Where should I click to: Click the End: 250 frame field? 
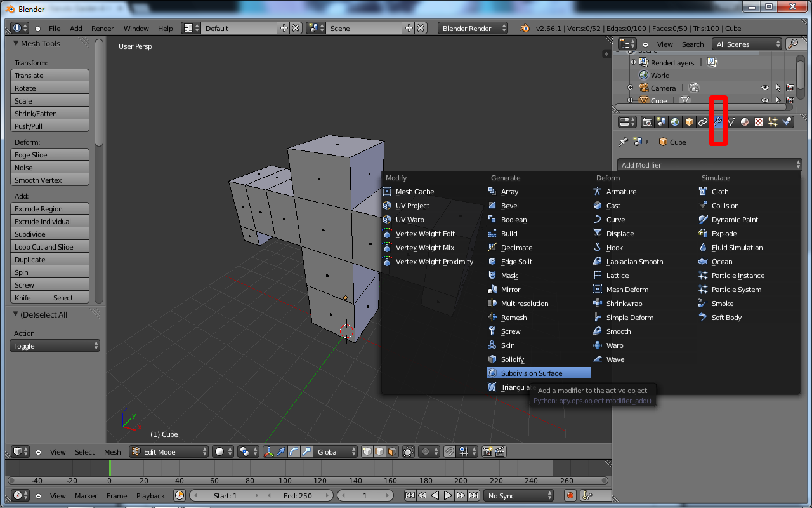coord(298,495)
